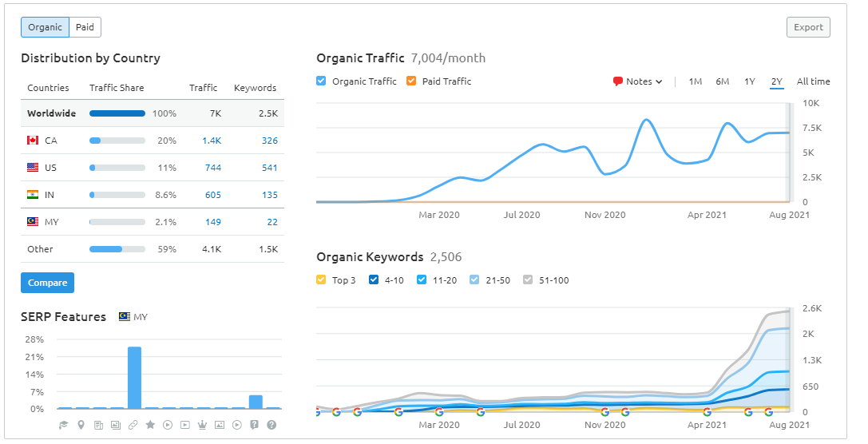Open the Notes dropdown
The height and width of the screenshot is (444, 868).
click(x=638, y=81)
